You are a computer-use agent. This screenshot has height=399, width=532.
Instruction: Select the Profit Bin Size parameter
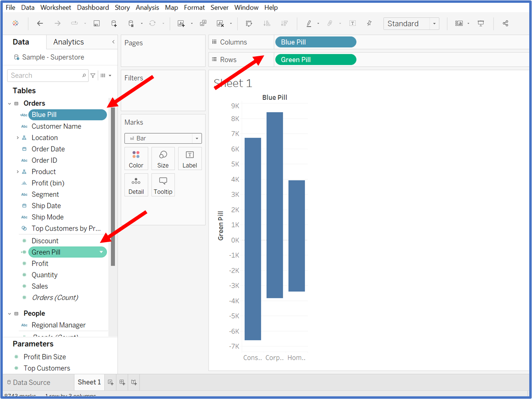(45, 357)
